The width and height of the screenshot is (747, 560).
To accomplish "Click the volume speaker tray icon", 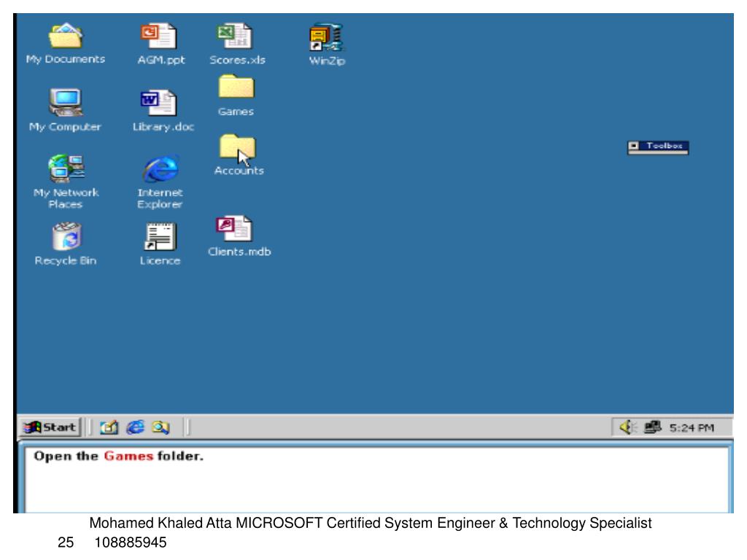I will click(628, 427).
